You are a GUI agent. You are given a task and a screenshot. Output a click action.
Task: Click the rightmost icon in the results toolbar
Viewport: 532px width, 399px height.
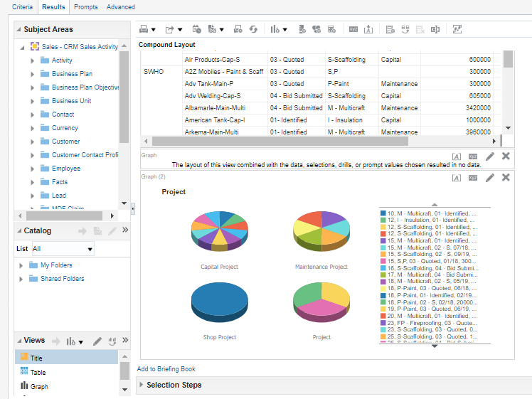click(457, 29)
